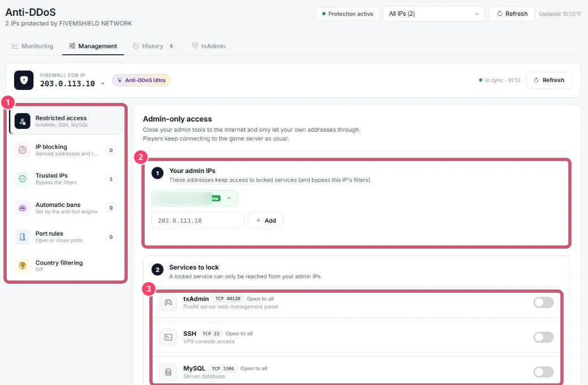Click the firewall shield icon
Viewport: 588px width, 385px height.
point(24,80)
